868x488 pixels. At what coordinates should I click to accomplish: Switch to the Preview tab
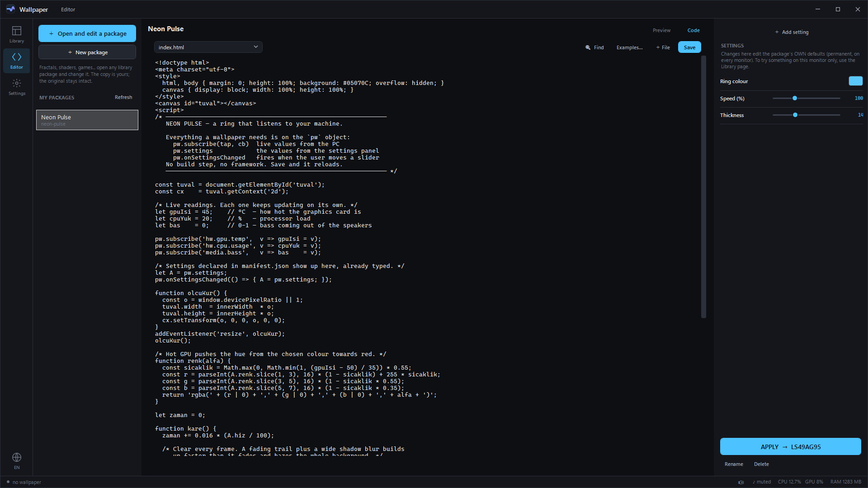(x=661, y=30)
